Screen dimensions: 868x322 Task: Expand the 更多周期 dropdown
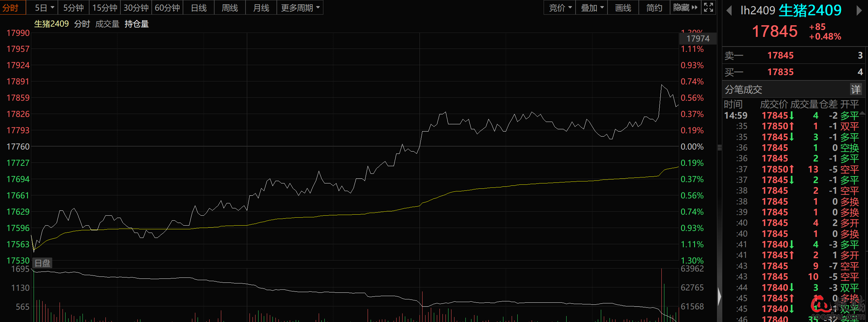click(300, 7)
